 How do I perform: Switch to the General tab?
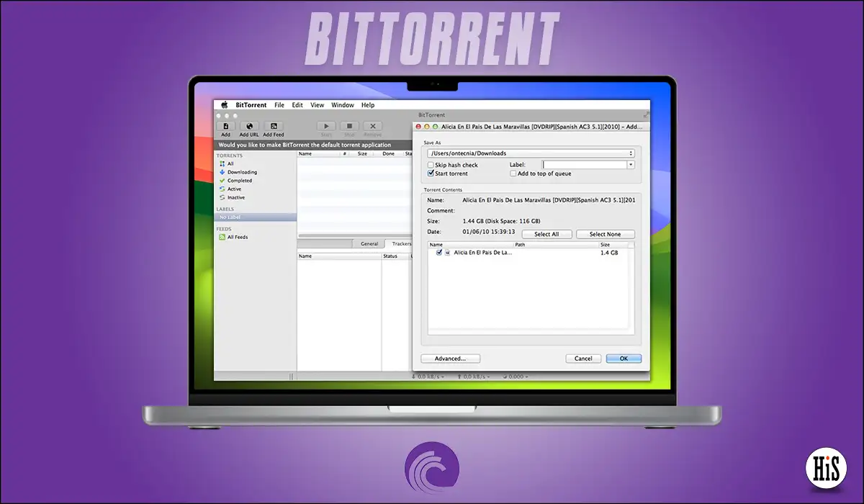pos(369,244)
